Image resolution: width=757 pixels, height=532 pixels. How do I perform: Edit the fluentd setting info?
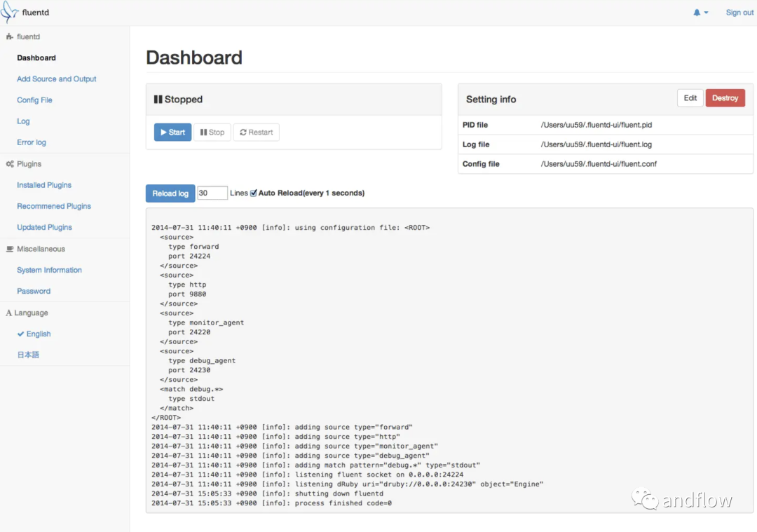690,98
